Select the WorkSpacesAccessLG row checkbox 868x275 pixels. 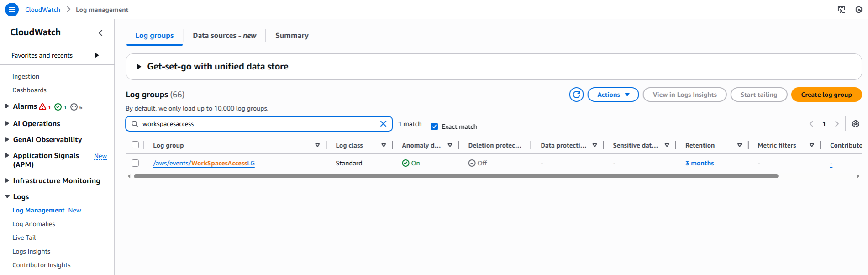[135, 163]
